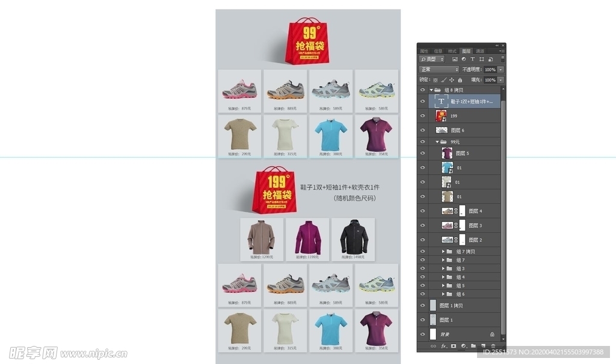
Task: Filter layers by pixel image type
Action: tap(455, 60)
